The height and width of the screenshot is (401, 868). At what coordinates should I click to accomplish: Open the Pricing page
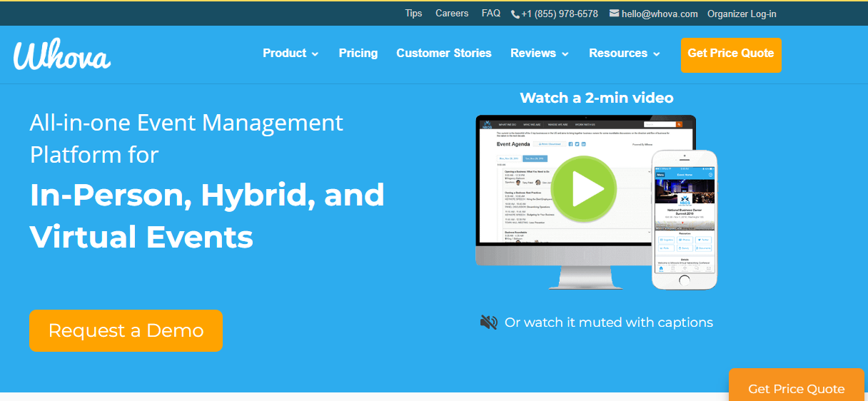[x=358, y=54]
